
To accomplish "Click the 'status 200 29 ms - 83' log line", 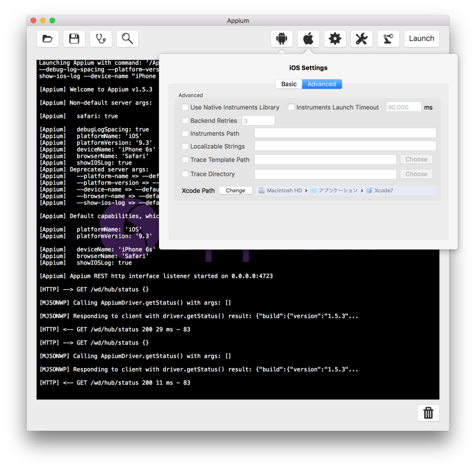I will coord(115,330).
